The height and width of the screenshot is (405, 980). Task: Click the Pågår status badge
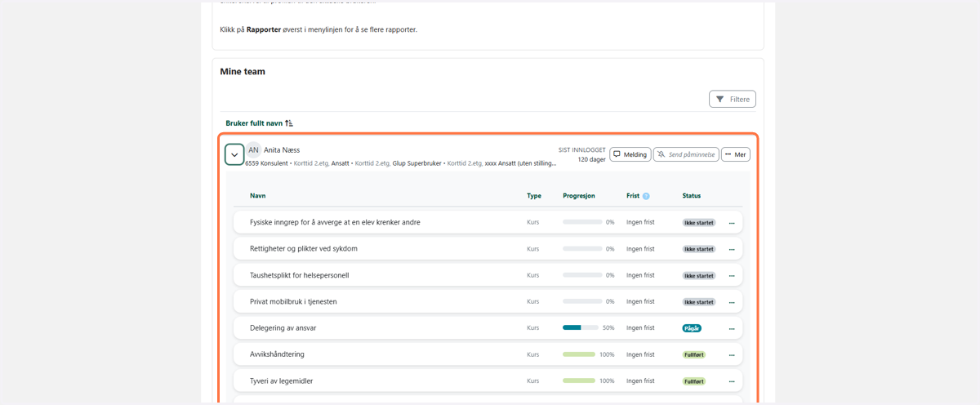click(692, 328)
